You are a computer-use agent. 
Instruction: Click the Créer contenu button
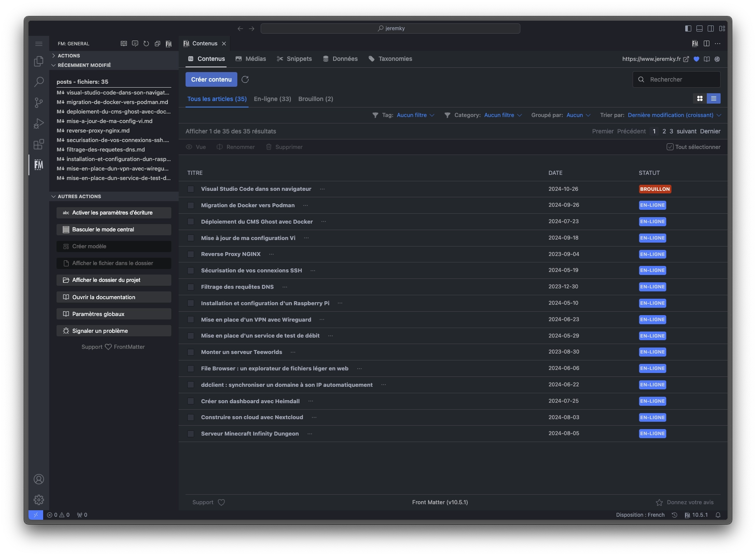[211, 79]
